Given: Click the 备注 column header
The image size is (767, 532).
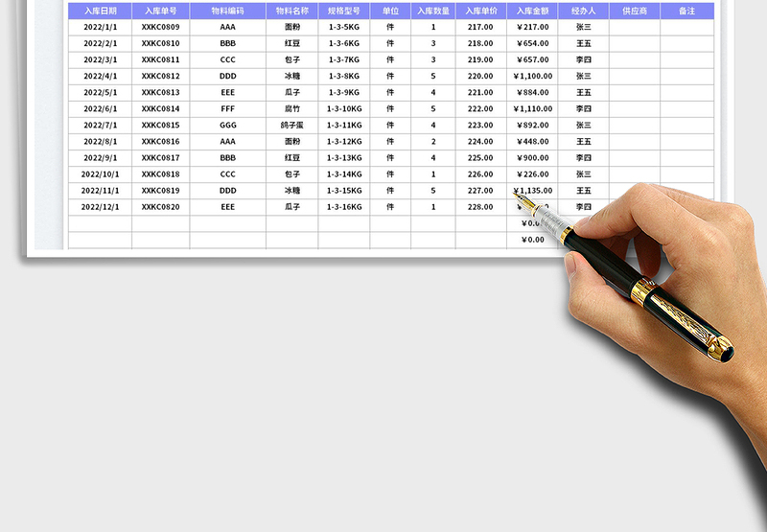Looking at the screenshot, I should (x=686, y=11).
